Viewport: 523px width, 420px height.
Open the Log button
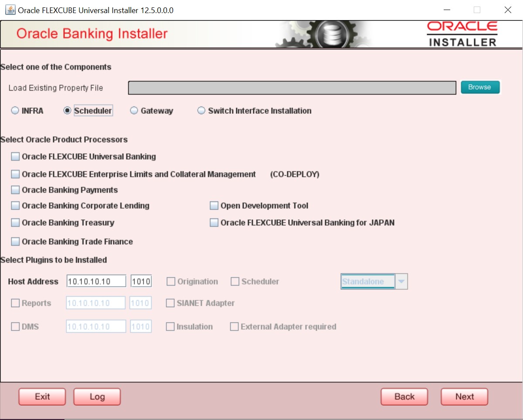pos(97,396)
